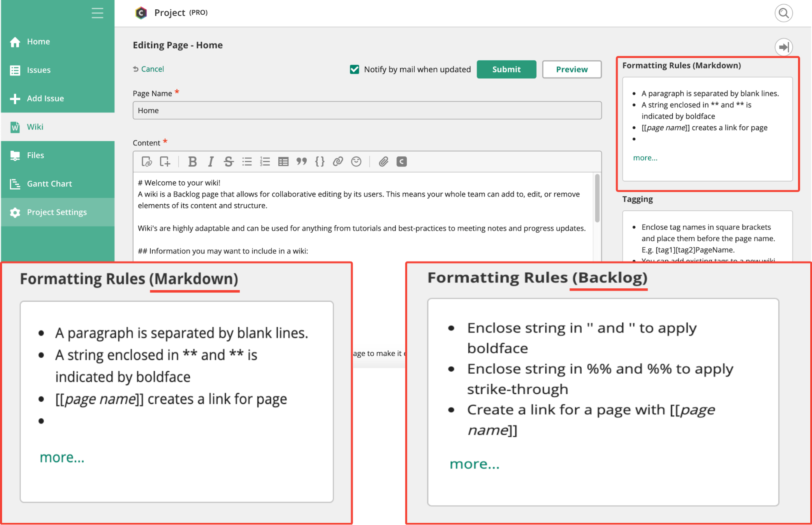Go to Gantt Chart in sidebar
Screen dimensions: 812x525
point(49,184)
